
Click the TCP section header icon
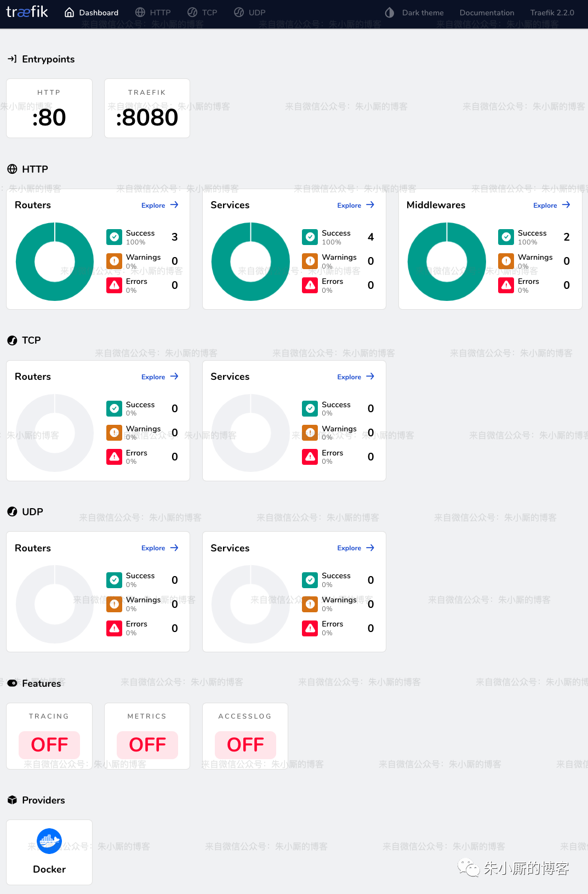12,340
